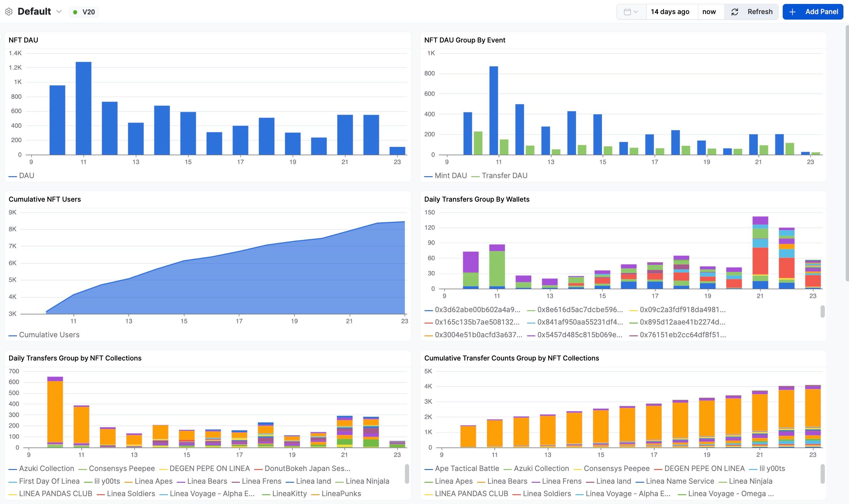Click the Refresh button
The height and width of the screenshot is (504, 849).
click(751, 12)
